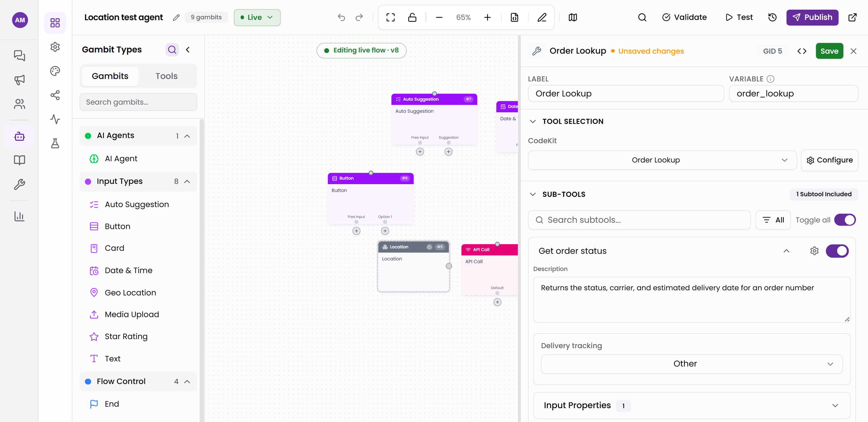Collapse the SUB-TOOLS section

point(533,194)
